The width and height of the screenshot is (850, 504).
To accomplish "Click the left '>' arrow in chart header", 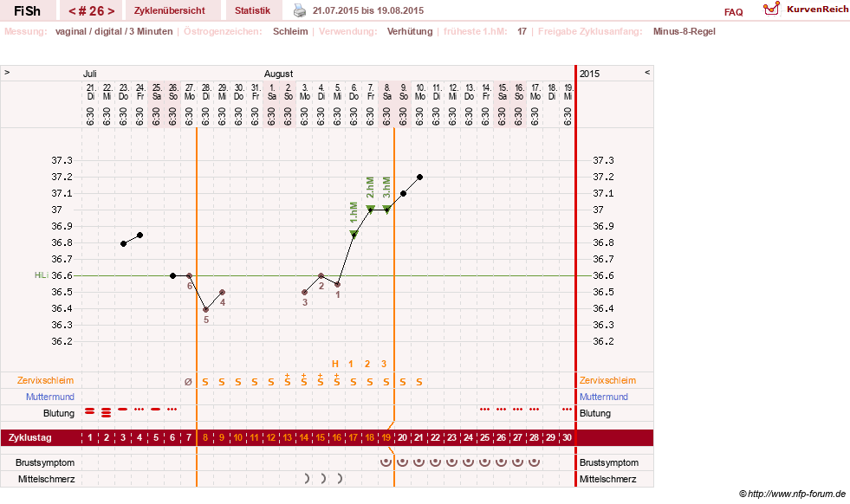I will coord(7,72).
